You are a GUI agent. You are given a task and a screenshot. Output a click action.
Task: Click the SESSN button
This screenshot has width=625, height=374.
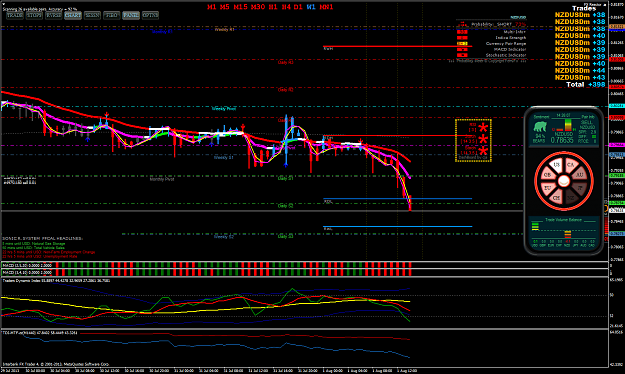click(92, 15)
